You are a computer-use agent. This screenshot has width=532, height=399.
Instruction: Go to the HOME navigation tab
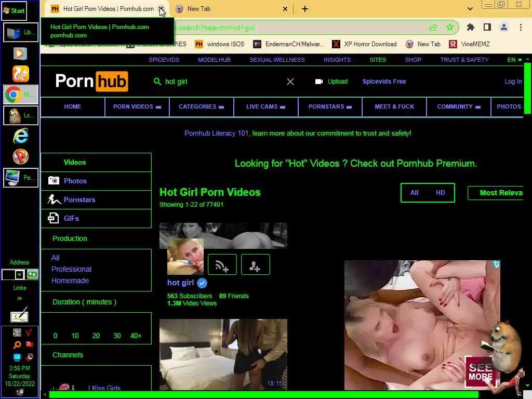coord(73,107)
